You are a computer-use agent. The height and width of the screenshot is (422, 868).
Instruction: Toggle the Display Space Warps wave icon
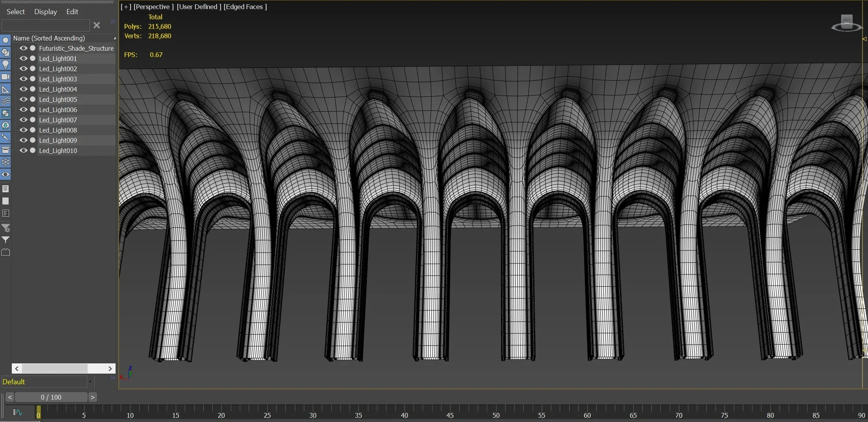click(6, 101)
